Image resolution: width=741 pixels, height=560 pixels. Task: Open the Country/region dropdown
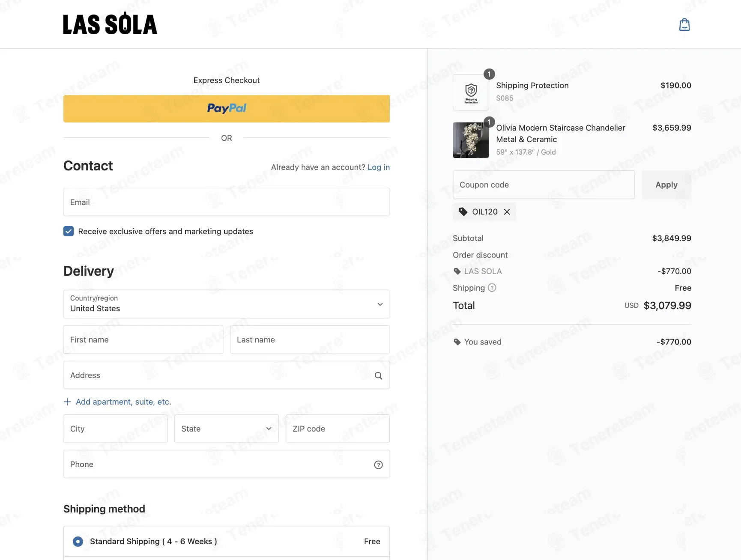[227, 304]
